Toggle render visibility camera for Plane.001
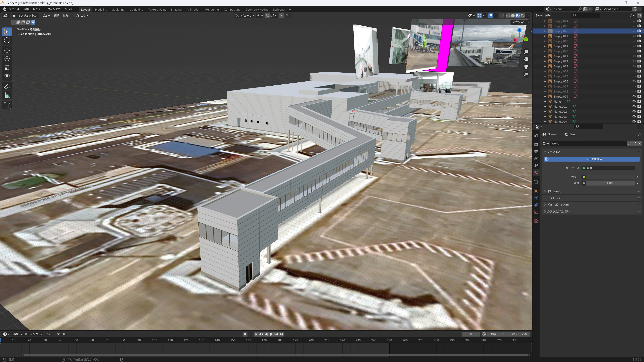Viewport: 644px width, 362px height. [639, 106]
